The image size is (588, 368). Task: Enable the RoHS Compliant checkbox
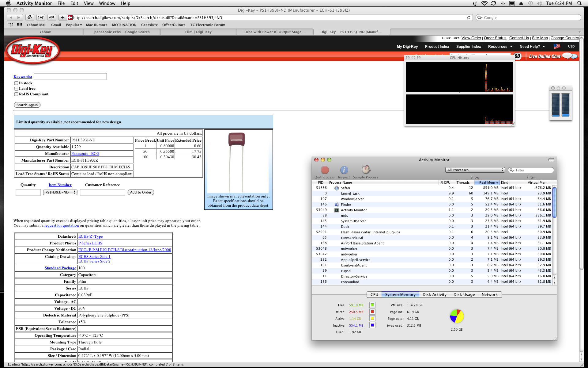click(16, 94)
